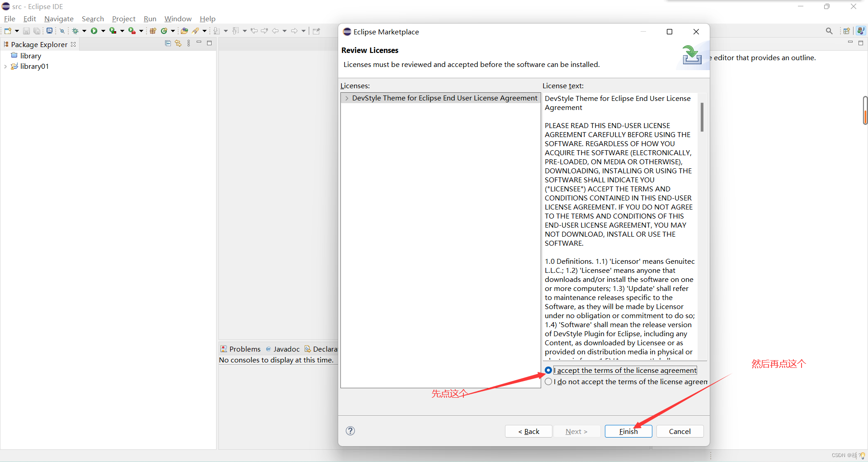Click the Debug bug icon
Screen dimensions: 868x462
75,31
